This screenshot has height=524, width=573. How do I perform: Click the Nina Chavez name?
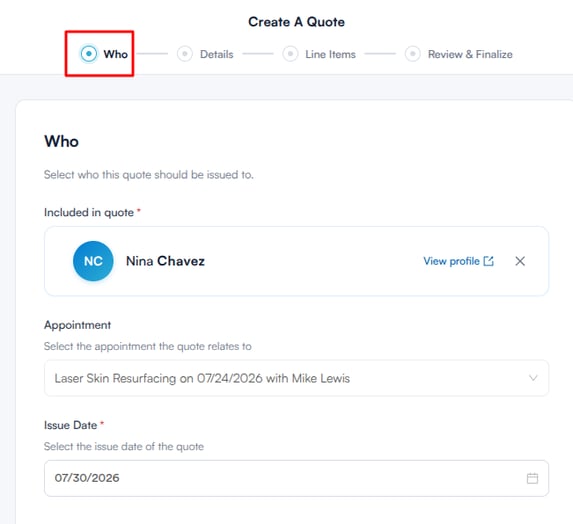point(165,261)
